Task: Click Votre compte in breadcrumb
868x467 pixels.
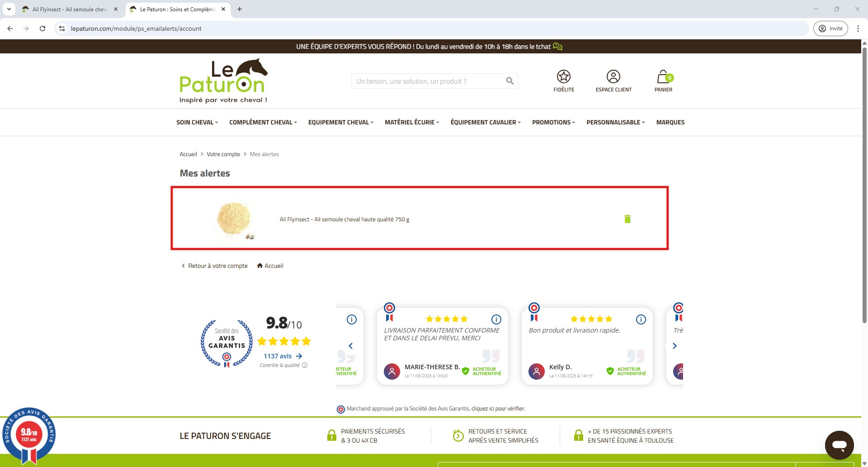Action: [223, 154]
